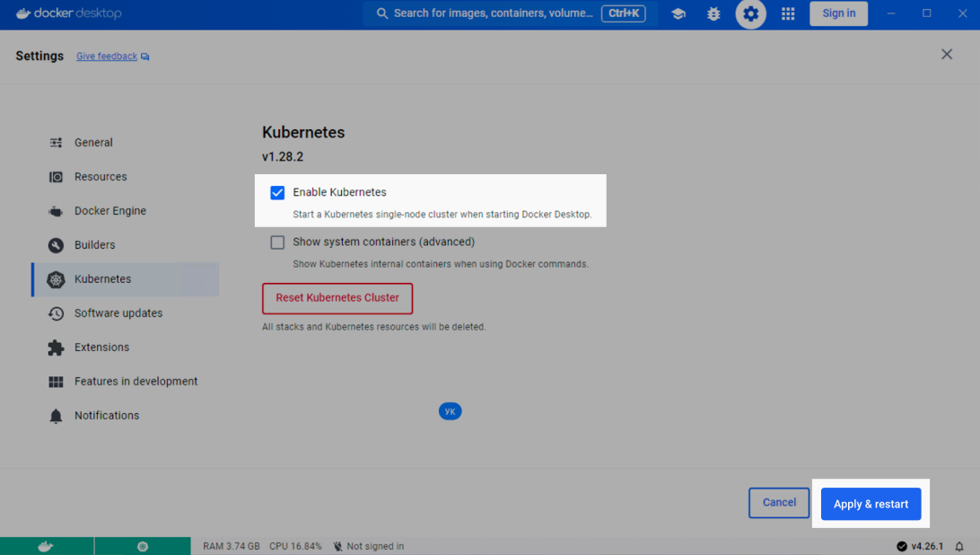Open the apps grid icon in header
Viewport: 980px width, 555px height.
788,13
